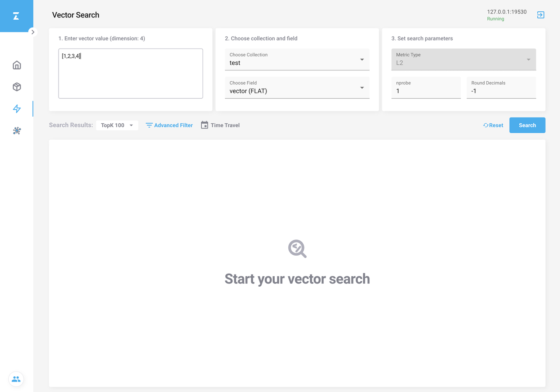Click the disabled Metric Type dropdown
This screenshot has width=560, height=392.
pos(463,59)
